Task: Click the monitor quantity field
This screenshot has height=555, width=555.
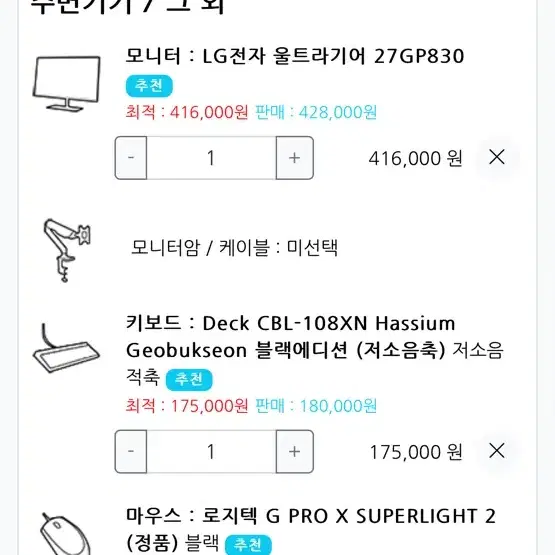Action: click(211, 158)
